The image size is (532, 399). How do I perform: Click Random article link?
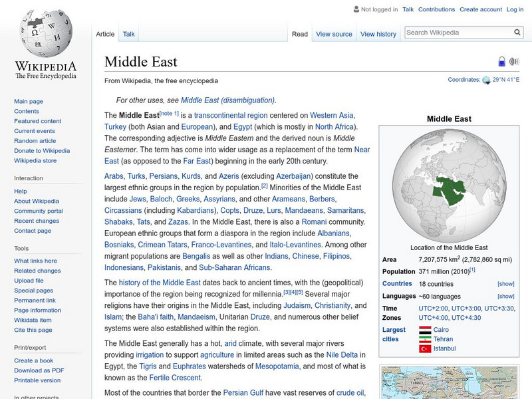35,141
